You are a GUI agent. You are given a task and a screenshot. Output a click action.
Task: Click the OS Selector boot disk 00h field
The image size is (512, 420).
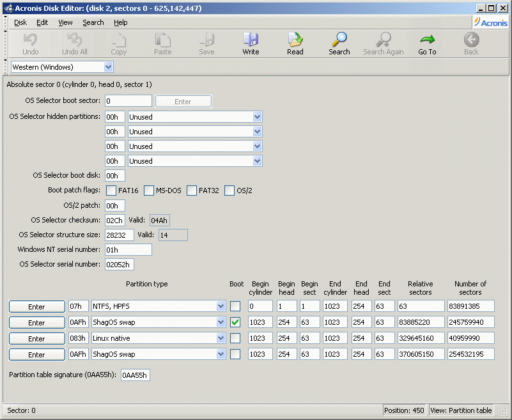coord(115,175)
